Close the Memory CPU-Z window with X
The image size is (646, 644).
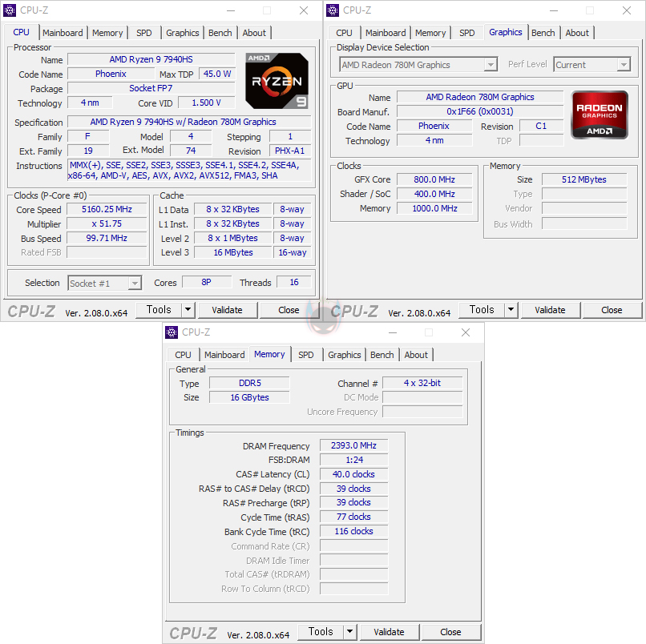pyautogui.click(x=466, y=332)
